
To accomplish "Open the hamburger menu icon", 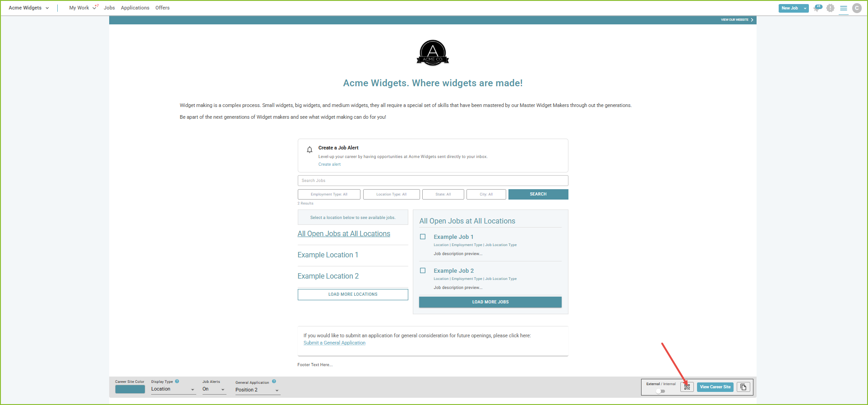I will coord(843,8).
